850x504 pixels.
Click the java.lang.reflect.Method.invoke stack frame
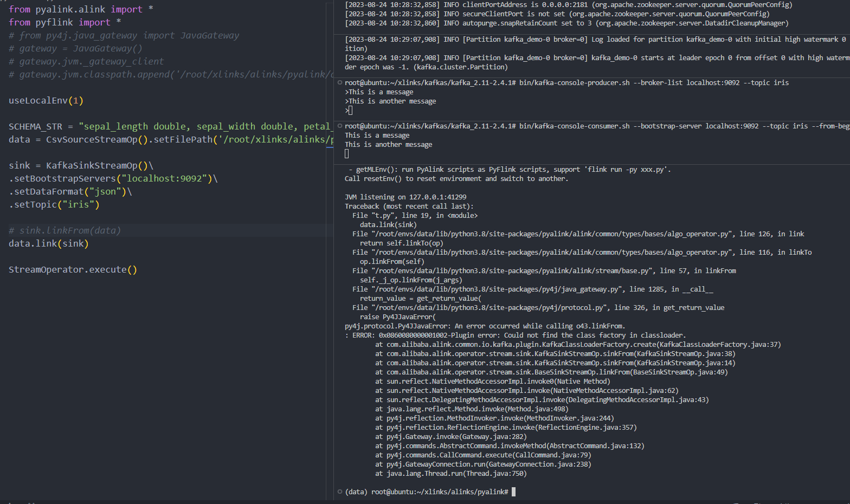click(x=472, y=409)
